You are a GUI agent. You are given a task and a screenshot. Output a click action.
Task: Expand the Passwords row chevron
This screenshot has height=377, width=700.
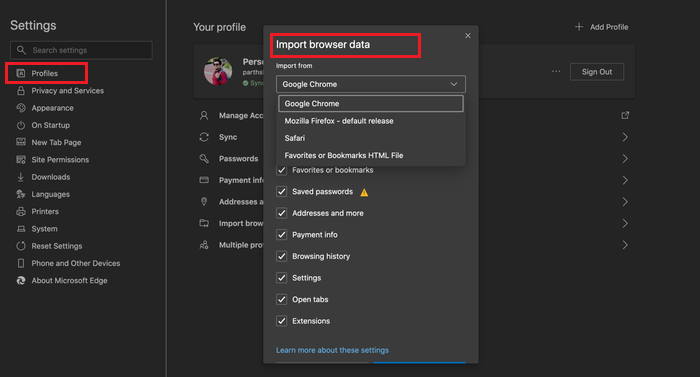tap(625, 159)
